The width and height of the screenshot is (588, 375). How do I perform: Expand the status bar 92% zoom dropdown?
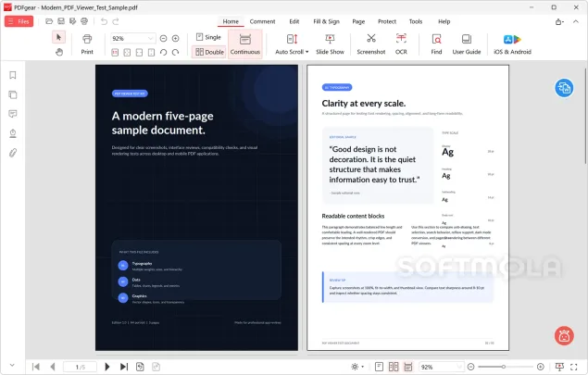459,367
